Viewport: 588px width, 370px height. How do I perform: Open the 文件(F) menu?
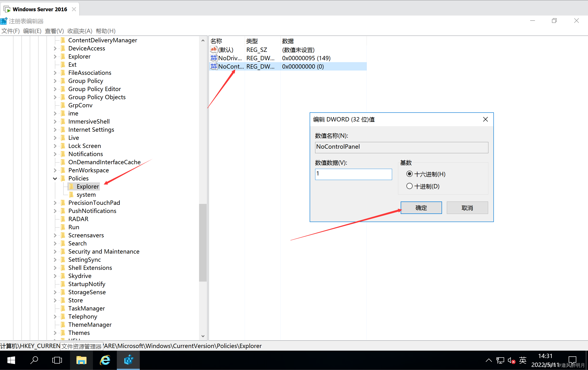[11, 30]
